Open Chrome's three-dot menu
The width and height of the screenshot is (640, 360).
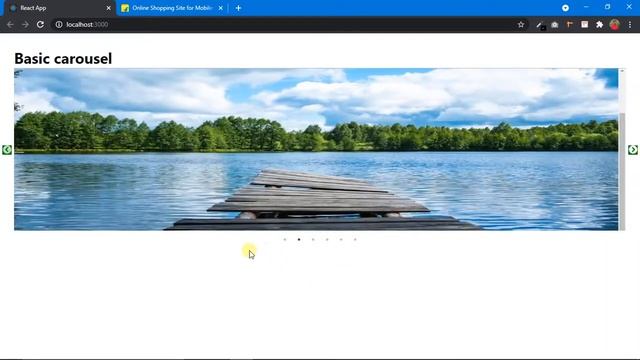(x=630, y=25)
